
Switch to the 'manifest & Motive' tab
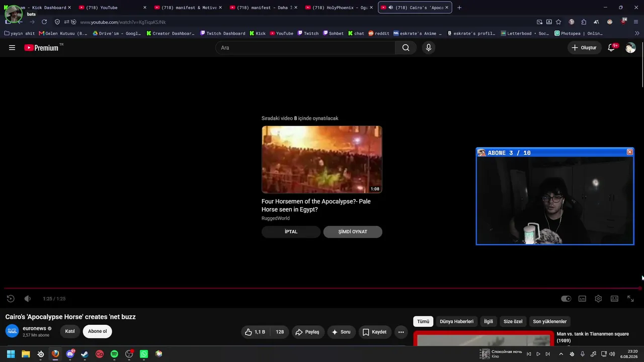tap(188, 8)
